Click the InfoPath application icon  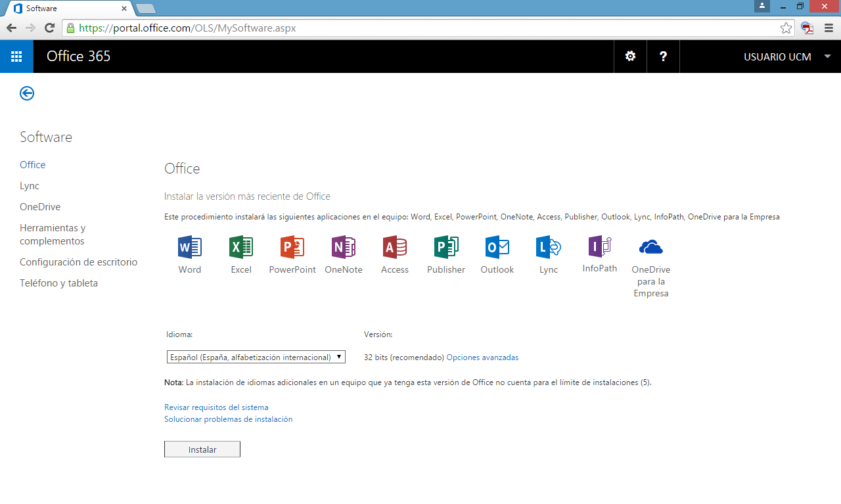[600, 246]
